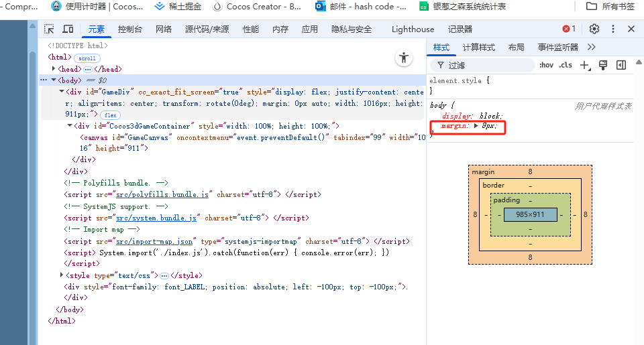Toggle the device toolbar icon

pos(68,29)
